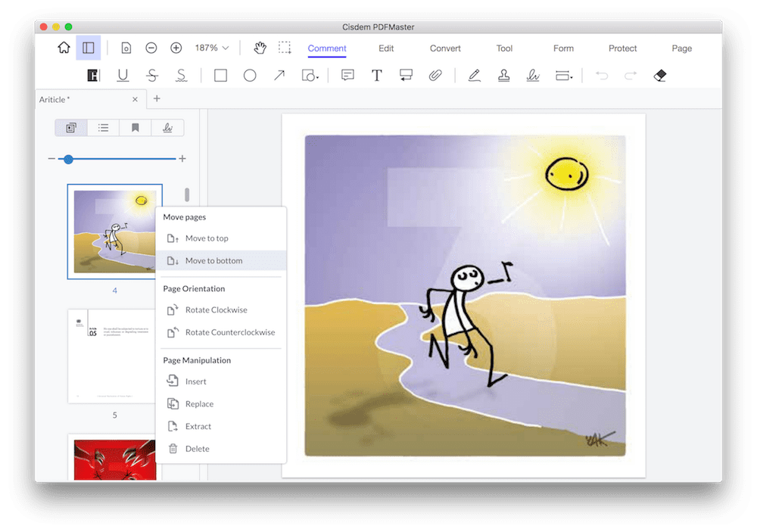This screenshot has width=757, height=532.
Task: Choose Rotate Counterclockwise
Action: click(221, 332)
